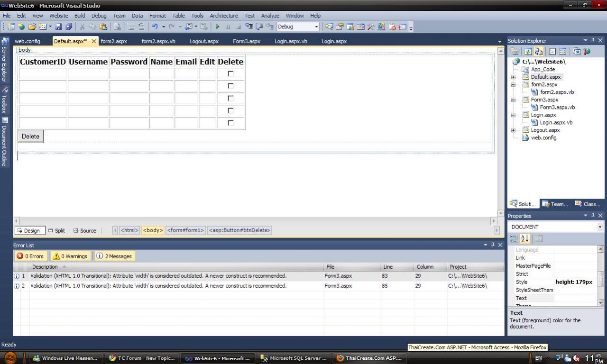
Task: Click the Style property value field
Action: tap(575, 282)
